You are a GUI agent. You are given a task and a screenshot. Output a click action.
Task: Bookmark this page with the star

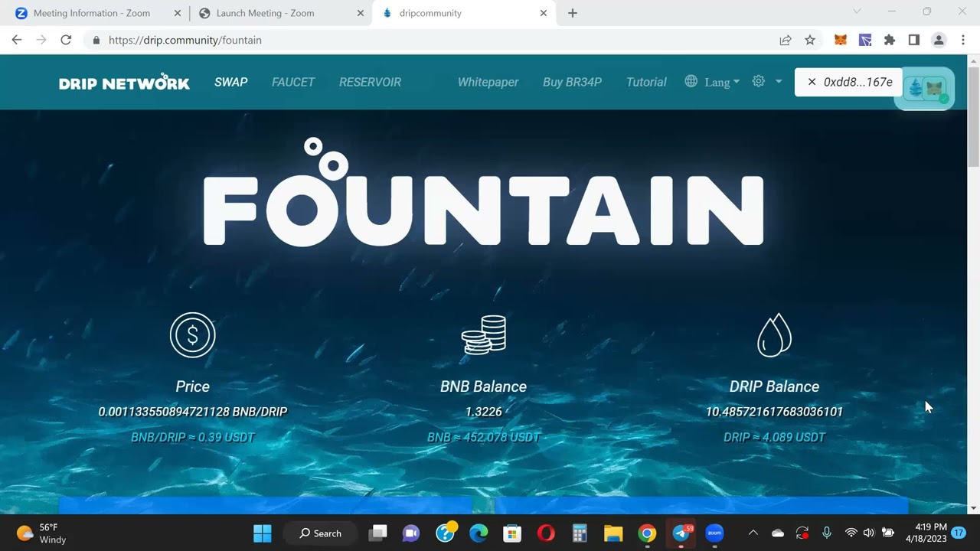[x=810, y=40]
